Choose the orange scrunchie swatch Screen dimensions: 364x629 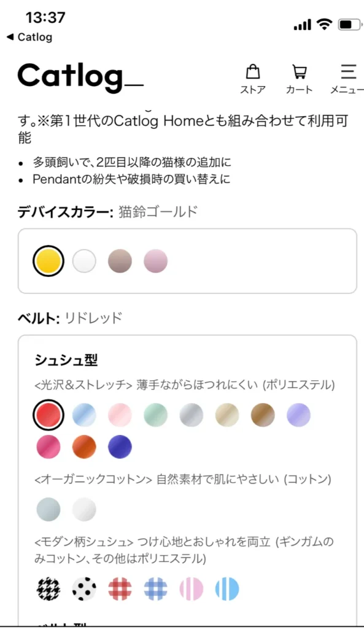pos(84,447)
